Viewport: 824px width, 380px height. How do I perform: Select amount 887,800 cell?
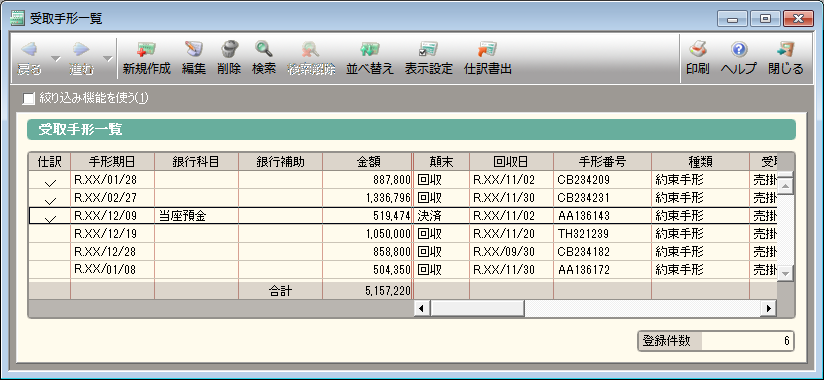(x=367, y=180)
